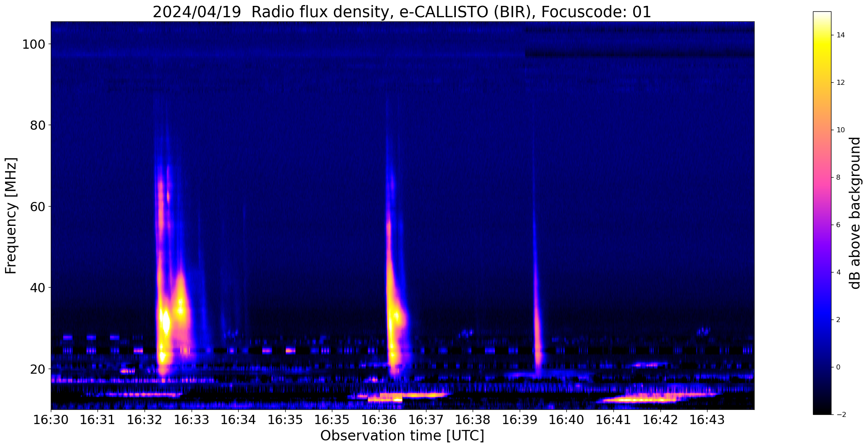
Task: Click the colorbar tick label 12
Action: pos(841,83)
